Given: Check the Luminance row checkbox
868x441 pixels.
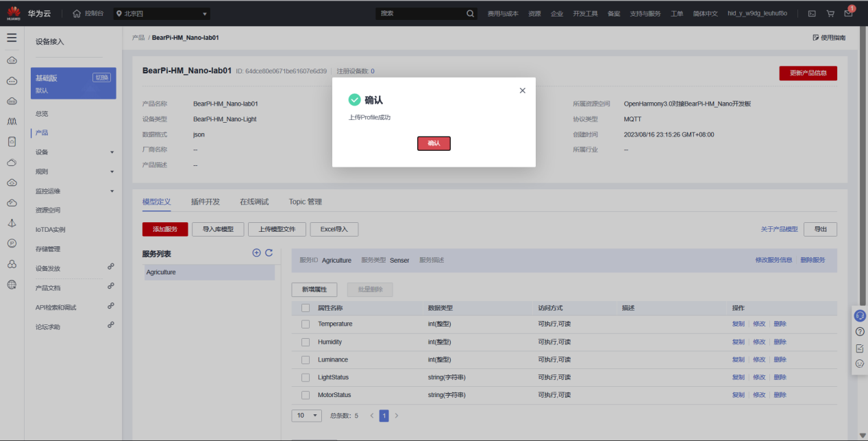Looking at the screenshot, I should [x=306, y=359].
